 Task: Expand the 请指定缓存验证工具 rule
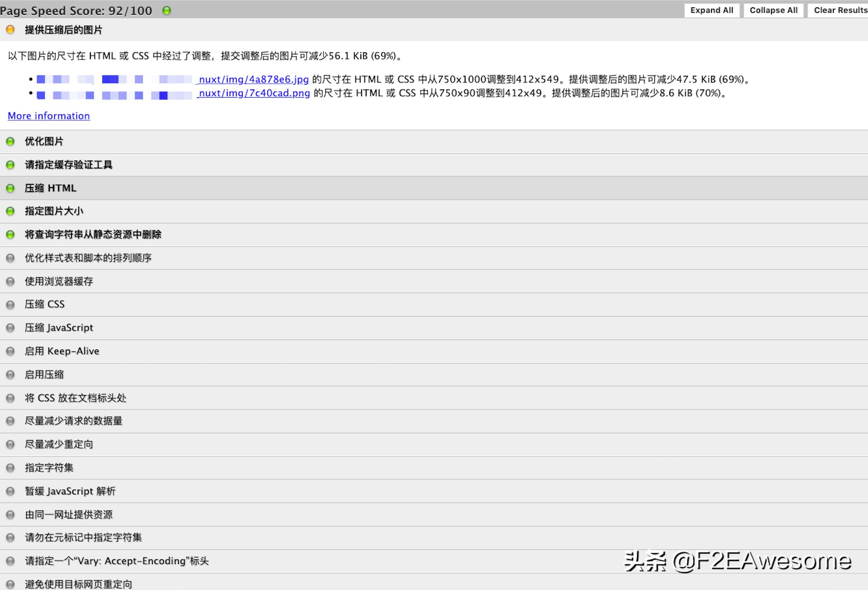[68, 165]
